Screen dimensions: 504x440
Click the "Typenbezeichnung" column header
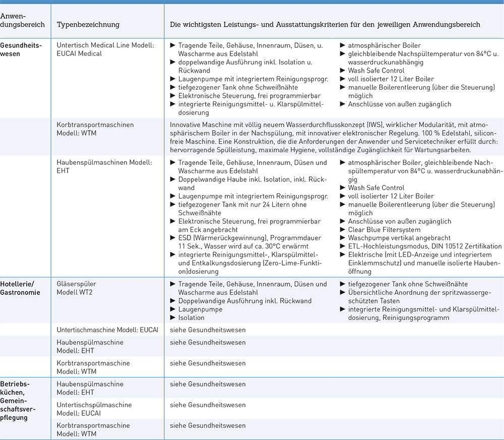(x=88, y=24)
